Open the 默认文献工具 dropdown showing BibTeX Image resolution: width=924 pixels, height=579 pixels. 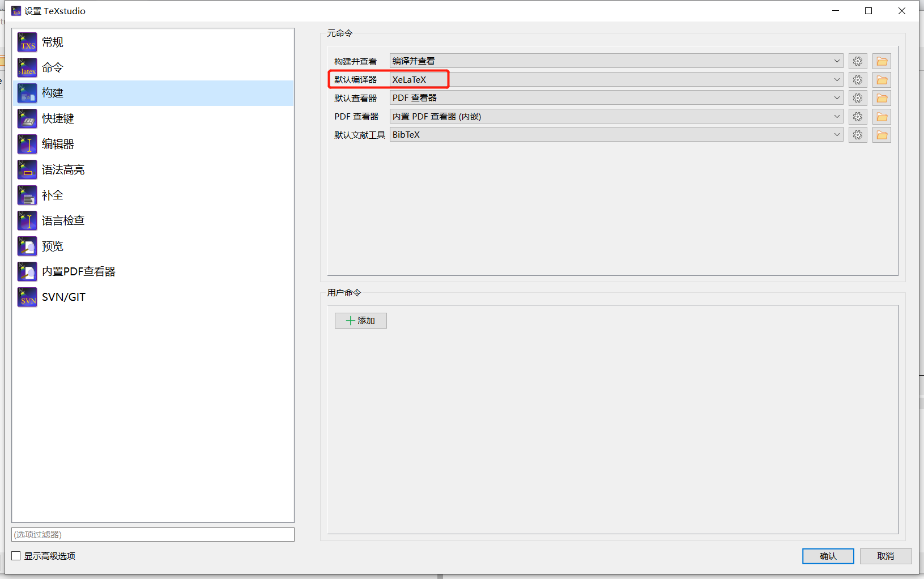(616, 135)
